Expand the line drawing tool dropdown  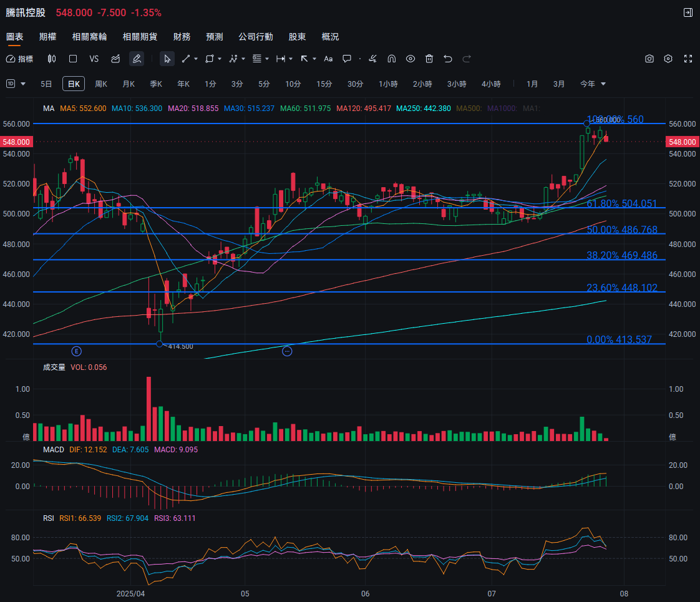tap(196, 59)
